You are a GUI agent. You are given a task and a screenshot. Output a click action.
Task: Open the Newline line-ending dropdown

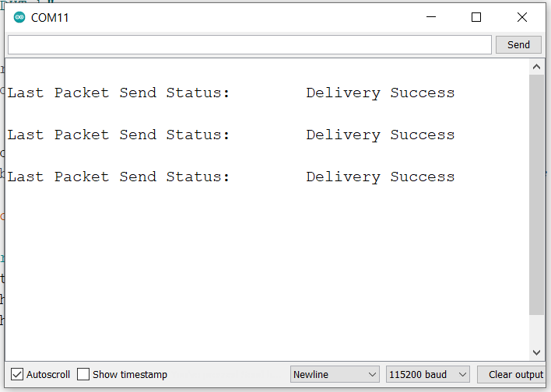pos(335,375)
